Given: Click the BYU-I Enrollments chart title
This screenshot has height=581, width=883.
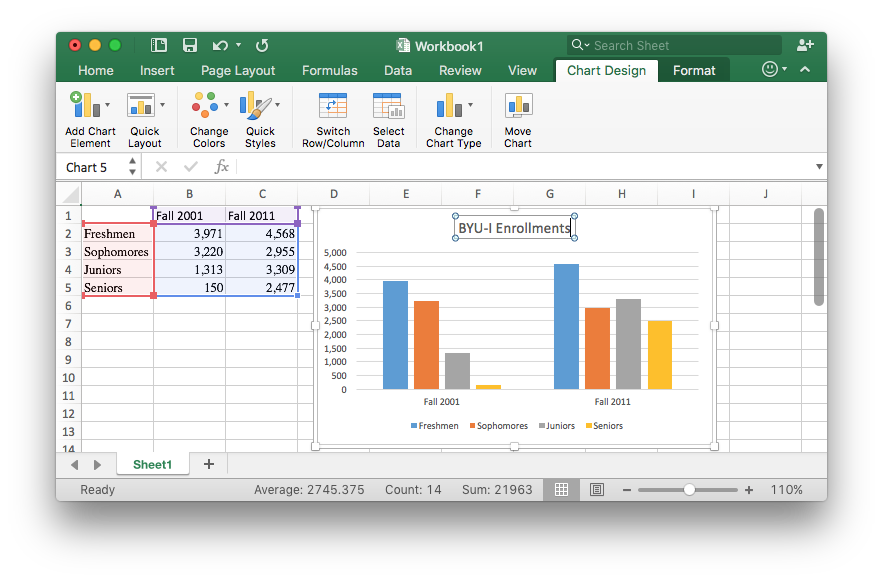Looking at the screenshot, I should coord(514,228).
